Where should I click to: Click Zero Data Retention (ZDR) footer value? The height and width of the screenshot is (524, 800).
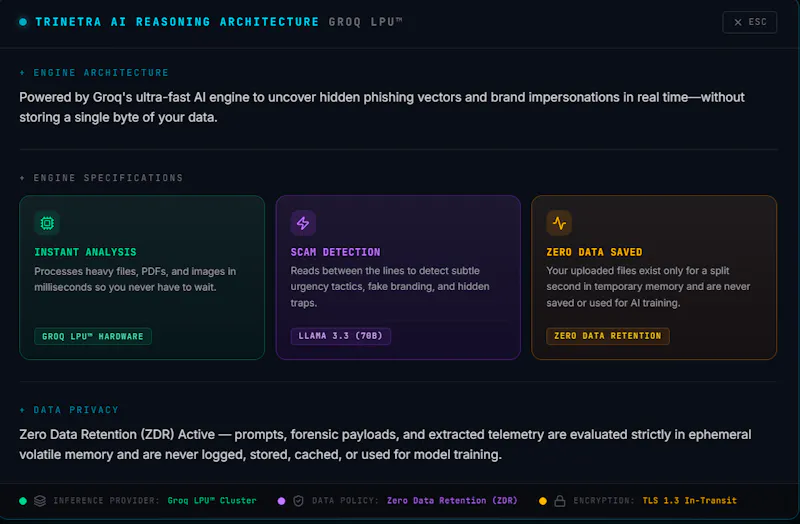(452, 501)
